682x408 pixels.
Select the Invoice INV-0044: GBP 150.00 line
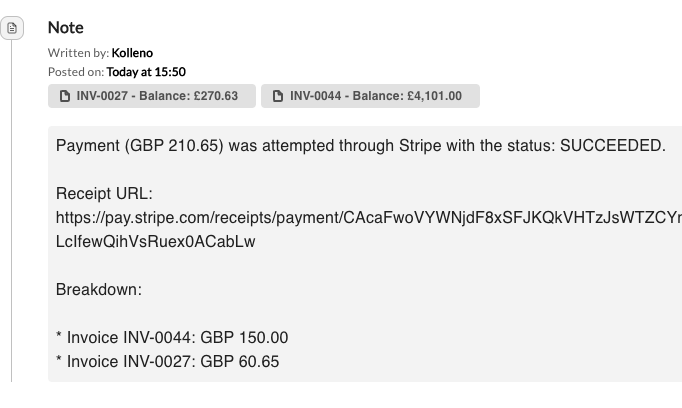(172, 338)
